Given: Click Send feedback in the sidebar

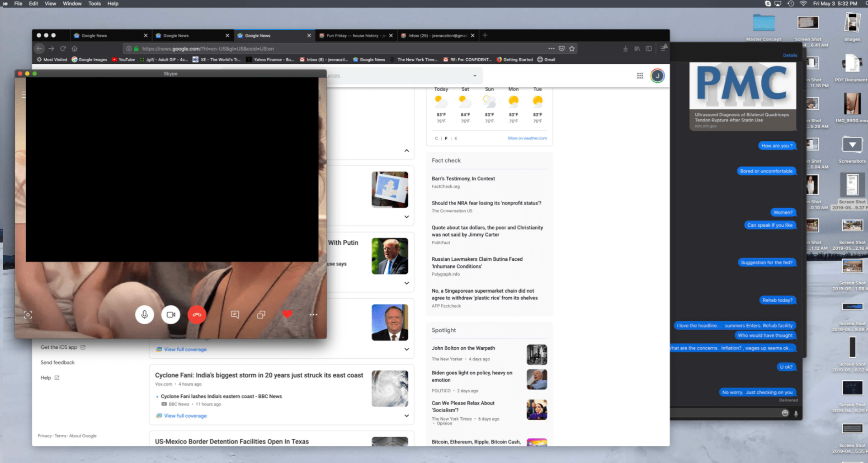Looking at the screenshot, I should 57,362.
